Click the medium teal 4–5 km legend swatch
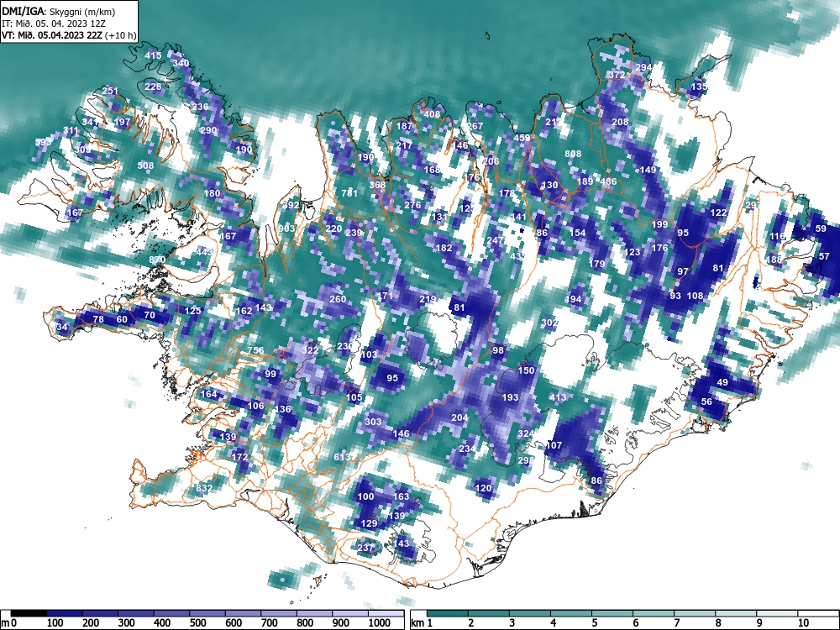The height and width of the screenshot is (630, 840). (x=571, y=613)
